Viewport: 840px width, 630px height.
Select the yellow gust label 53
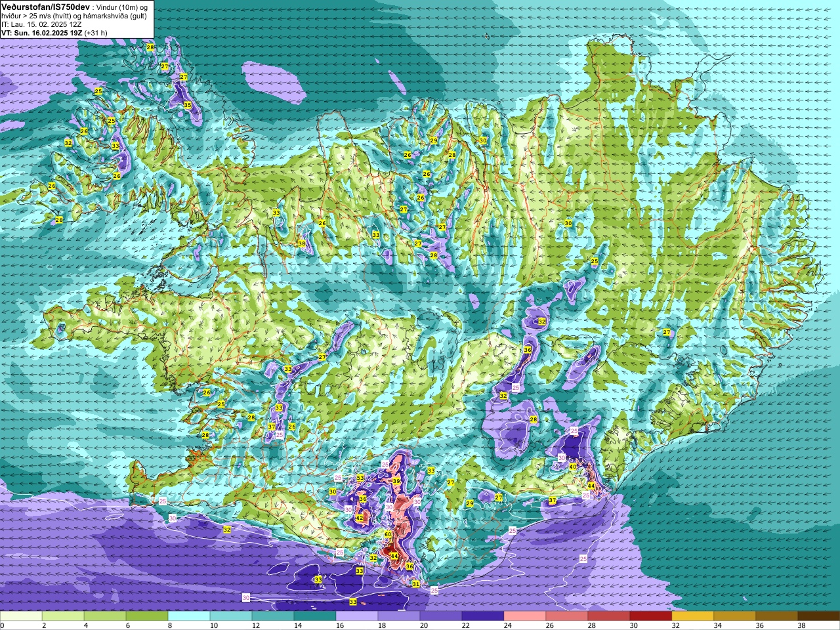pyautogui.click(x=360, y=478)
